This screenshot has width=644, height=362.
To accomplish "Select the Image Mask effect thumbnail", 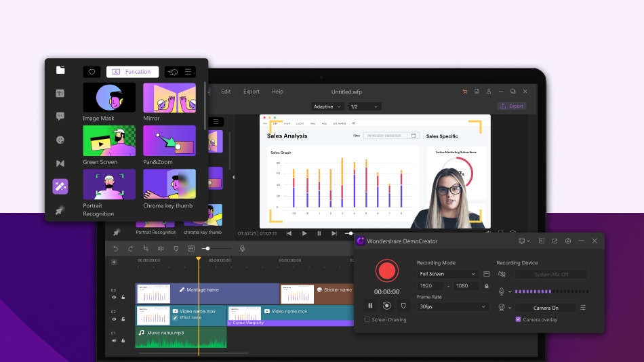I will pos(109,98).
